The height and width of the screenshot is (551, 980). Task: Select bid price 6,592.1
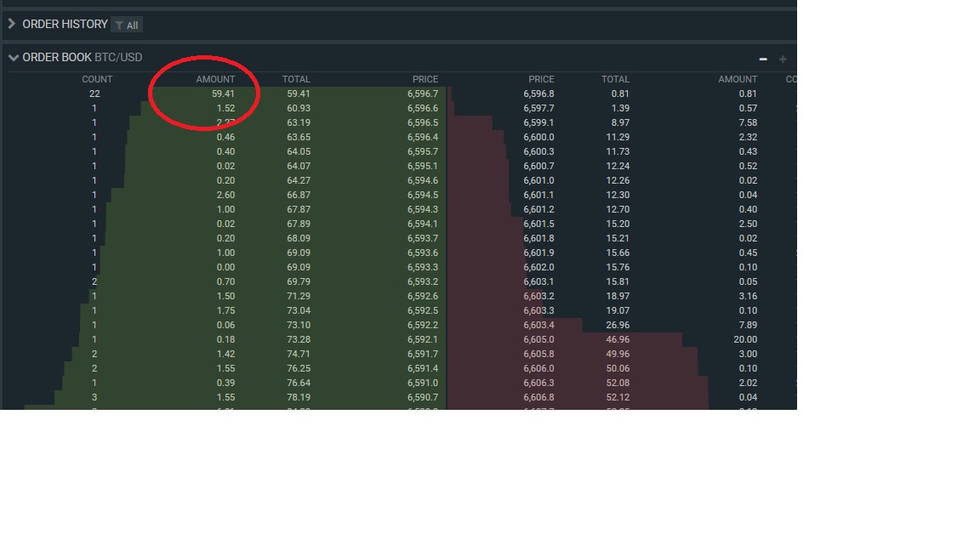(423, 339)
